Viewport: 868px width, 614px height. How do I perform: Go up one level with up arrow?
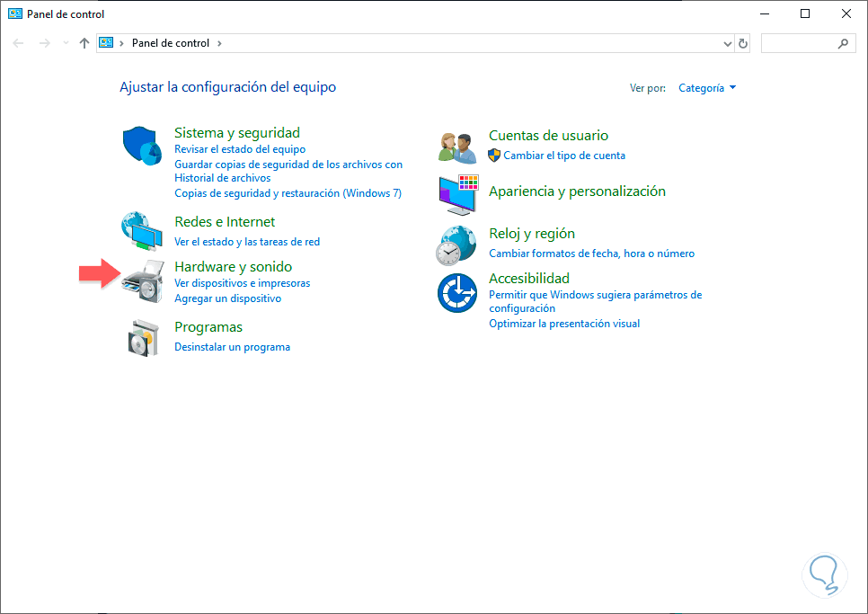(x=84, y=43)
